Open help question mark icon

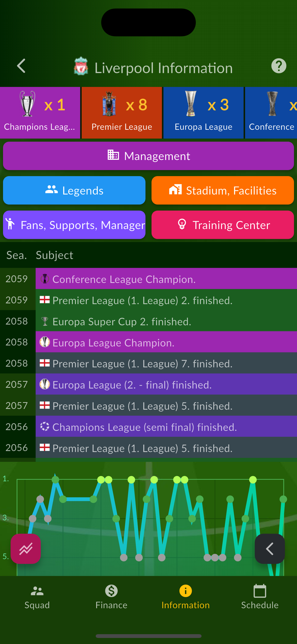[x=279, y=66]
